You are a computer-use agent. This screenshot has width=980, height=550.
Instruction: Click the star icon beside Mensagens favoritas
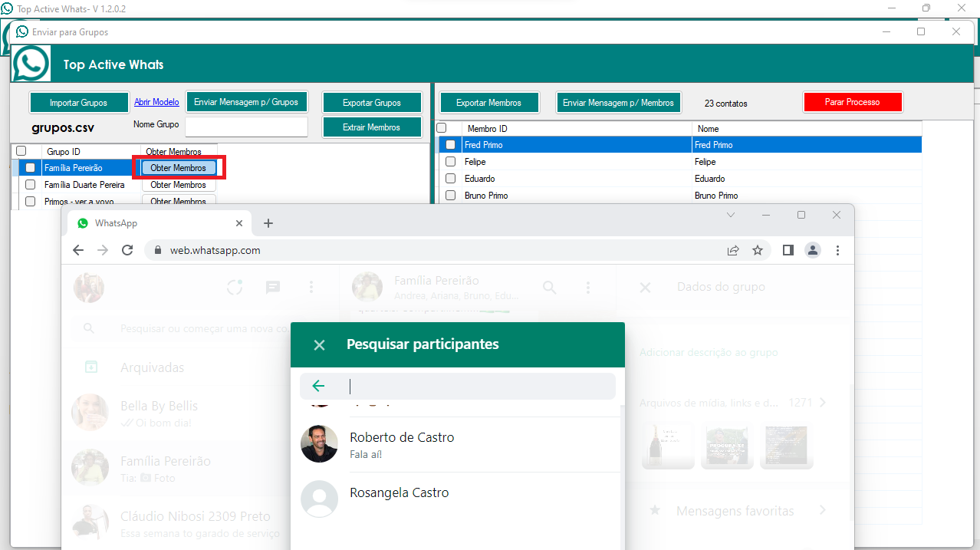coord(655,510)
